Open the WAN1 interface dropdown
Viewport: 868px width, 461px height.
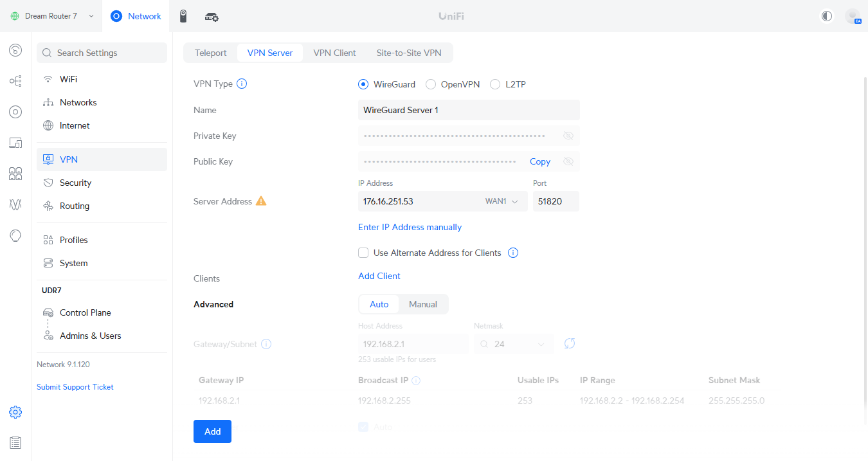tap(502, 201)
